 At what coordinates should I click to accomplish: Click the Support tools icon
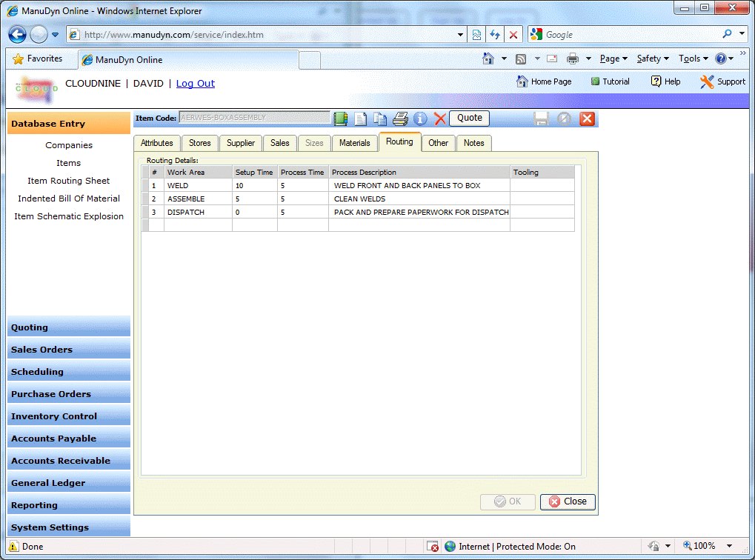(707, 81)
